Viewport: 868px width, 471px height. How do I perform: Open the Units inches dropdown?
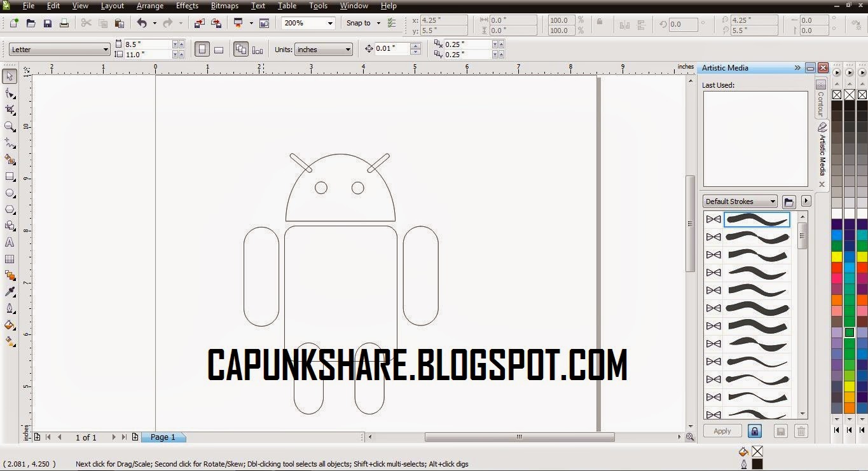pos(348,50)
